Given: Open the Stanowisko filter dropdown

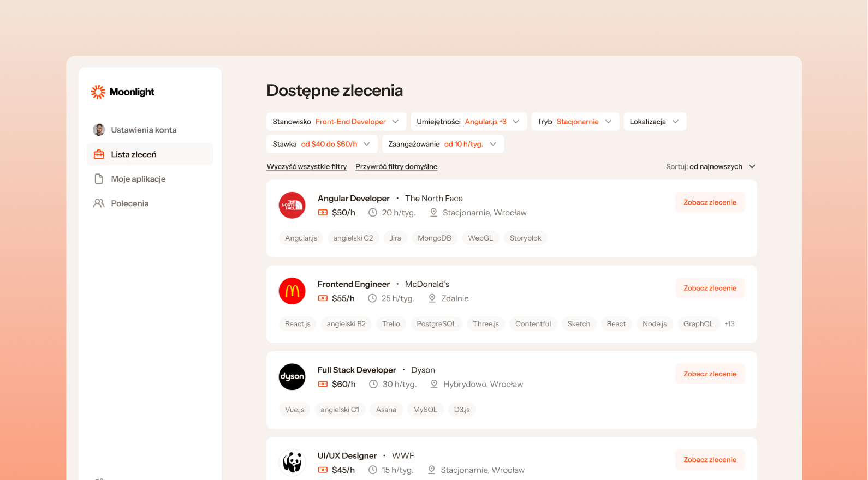Looking at the screenshot, I should coord(336,122).
